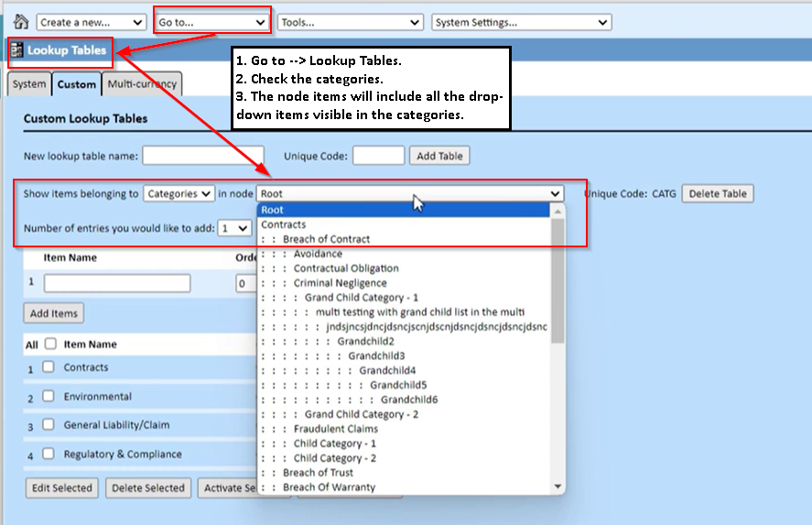Check the Contracts row checkbox

point(49,366)
